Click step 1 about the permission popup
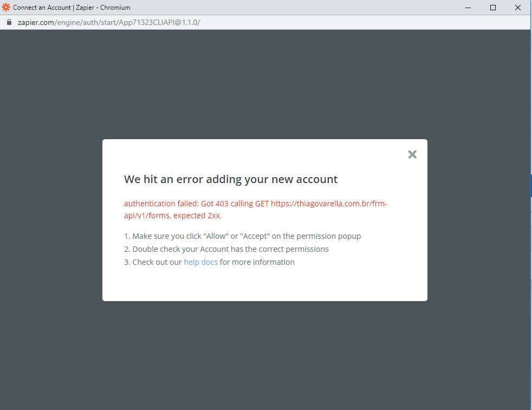This screenshot has width=532, height=410. pos(243,236)
